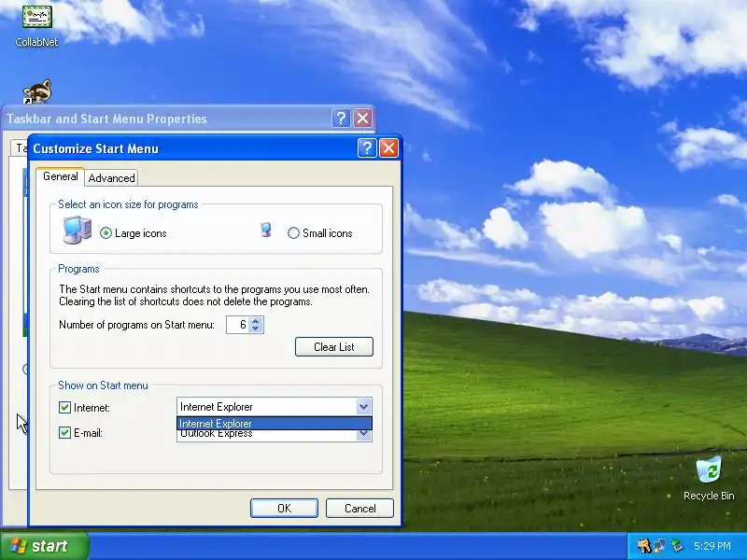Decrease number of programs with down spinner
747x560 pixels.
pos(256,329)
